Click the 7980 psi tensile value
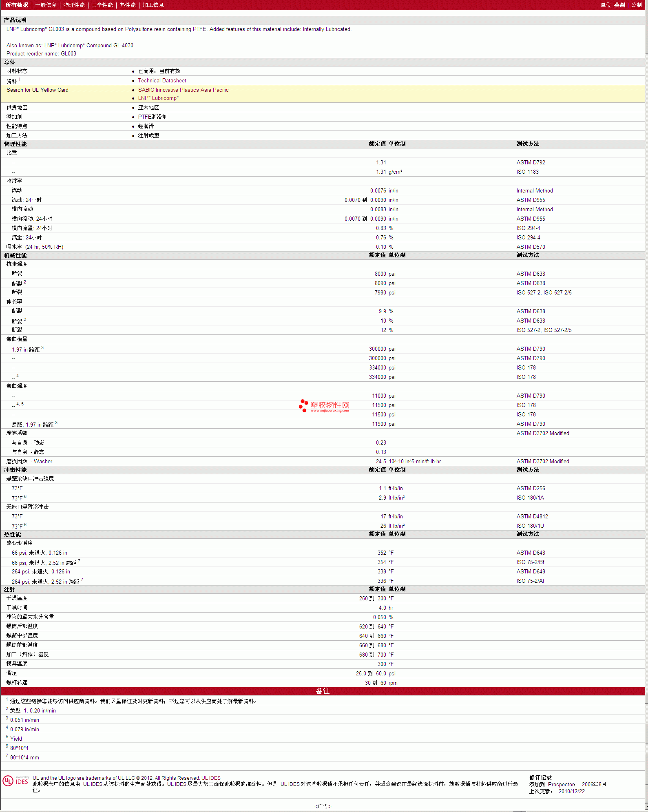The image size is (648, 812). point(385,292)
